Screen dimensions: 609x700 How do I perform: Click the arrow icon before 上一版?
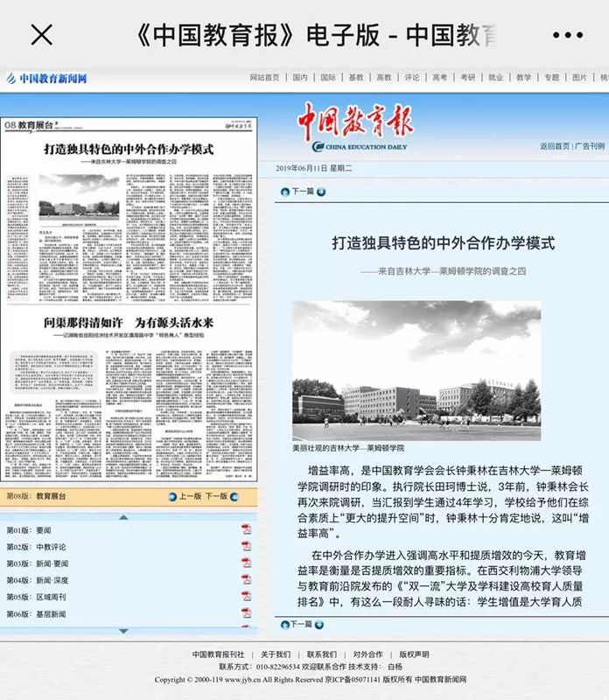172,496
